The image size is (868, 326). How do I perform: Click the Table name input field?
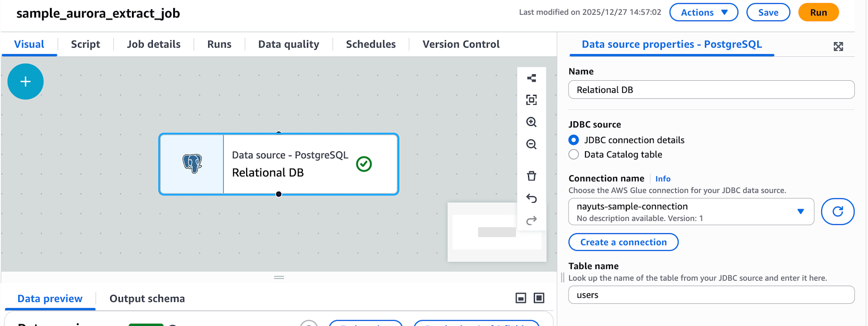(x=711, y=295)
